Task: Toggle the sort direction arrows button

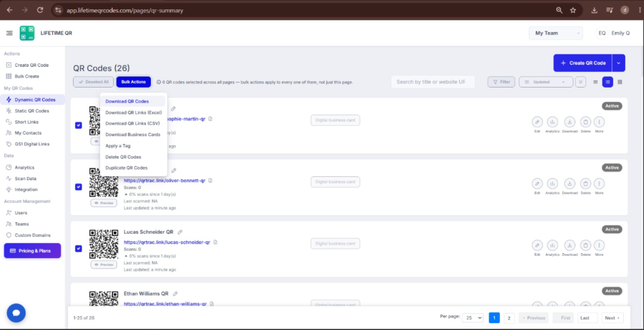Action: (580, 82)
